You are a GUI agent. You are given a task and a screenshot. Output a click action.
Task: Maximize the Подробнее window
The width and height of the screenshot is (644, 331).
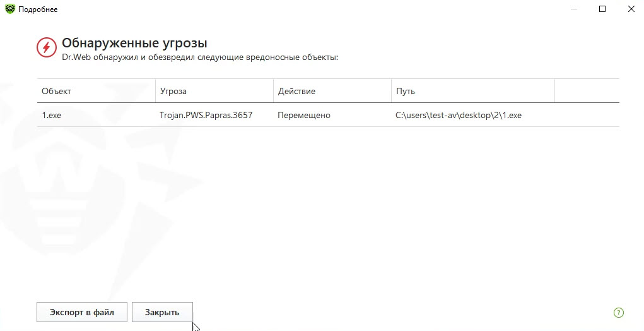[602, 9]
